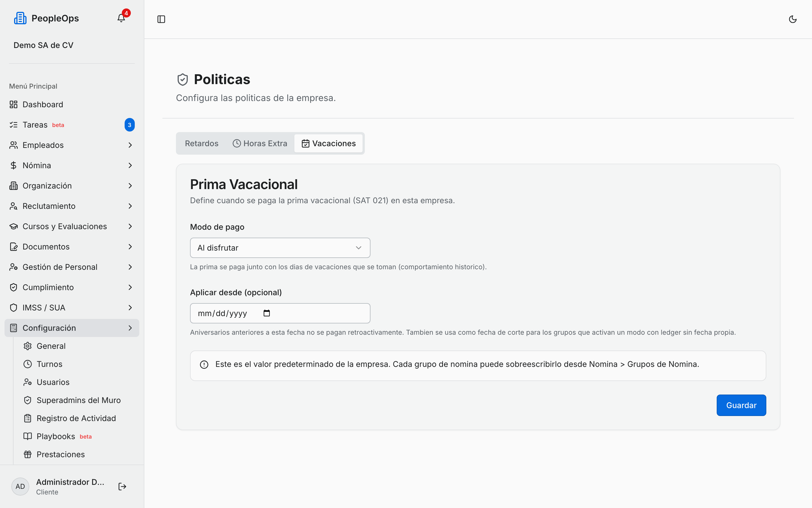
Task: Open Tareas beta menu item
Action: [72, 125]
